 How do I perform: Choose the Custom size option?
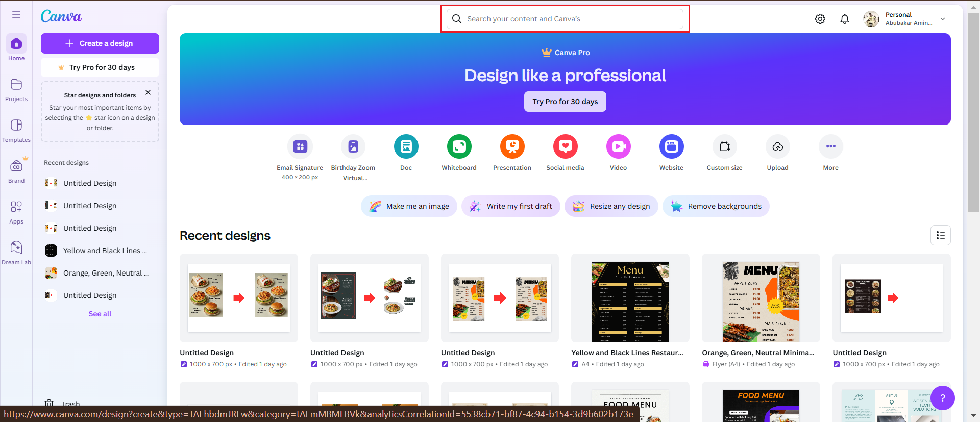click(725, 146)
